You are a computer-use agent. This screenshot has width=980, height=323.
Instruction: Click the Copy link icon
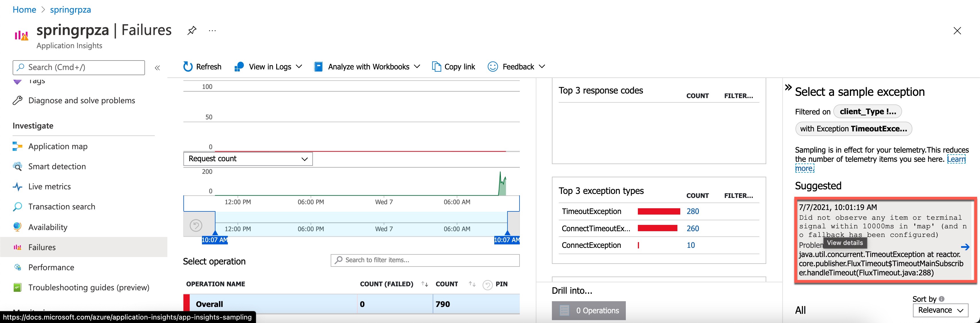(436, 67)
